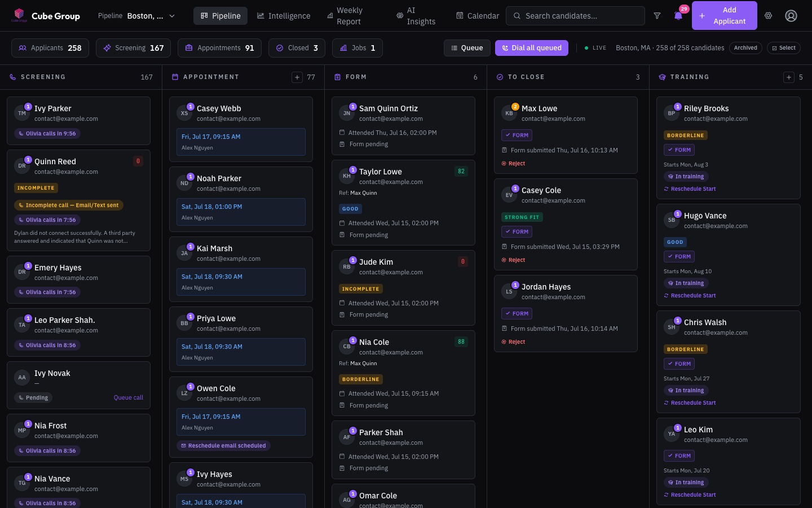Open notifications bell with 29 badge

click(678, 16)
